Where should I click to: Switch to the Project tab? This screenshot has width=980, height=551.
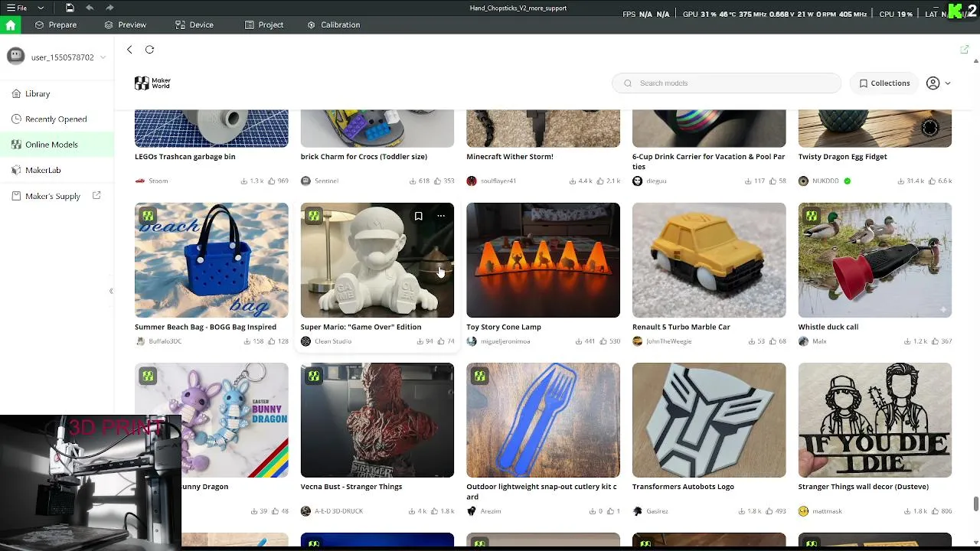263,24
